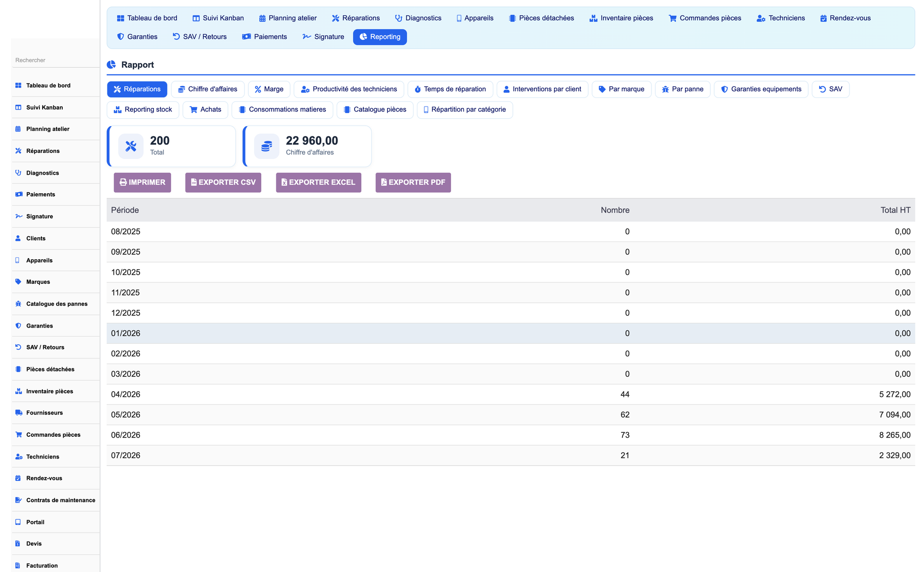Click the Rechercher search field
Screen dimensions: 924x572
(56, 60)
